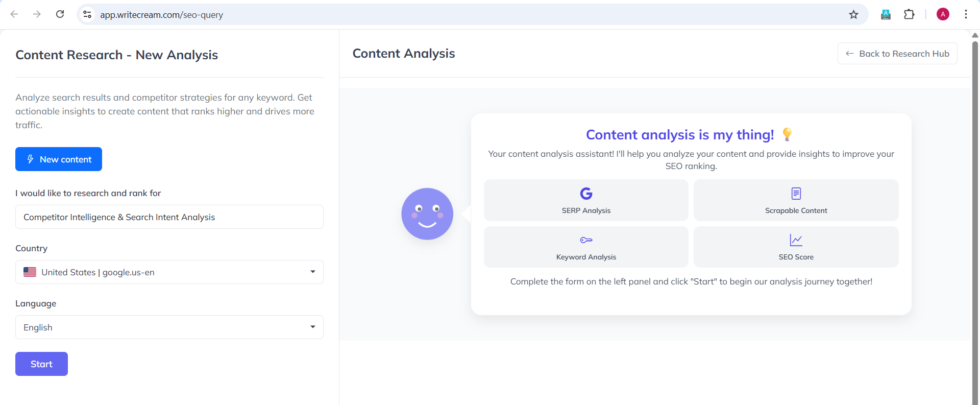Select the Scrapable Content card
Viewport: 980px width, 405px height.
pyautogui.click(x=796, y=200)
